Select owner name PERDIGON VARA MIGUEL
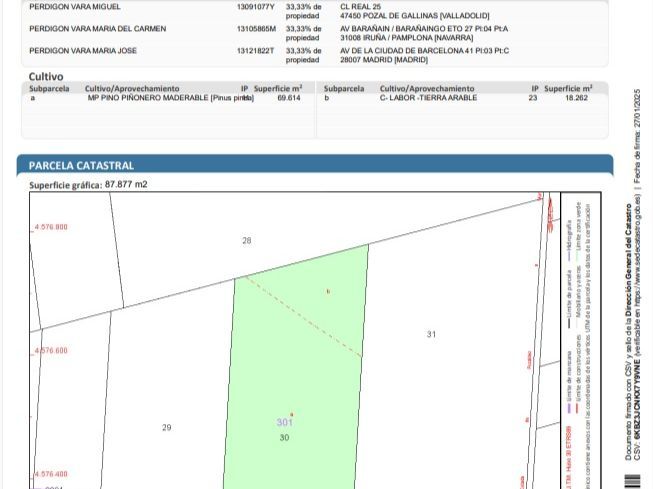Screen dimensions: 653x489 pyautogui.click(x=75, y=7)
